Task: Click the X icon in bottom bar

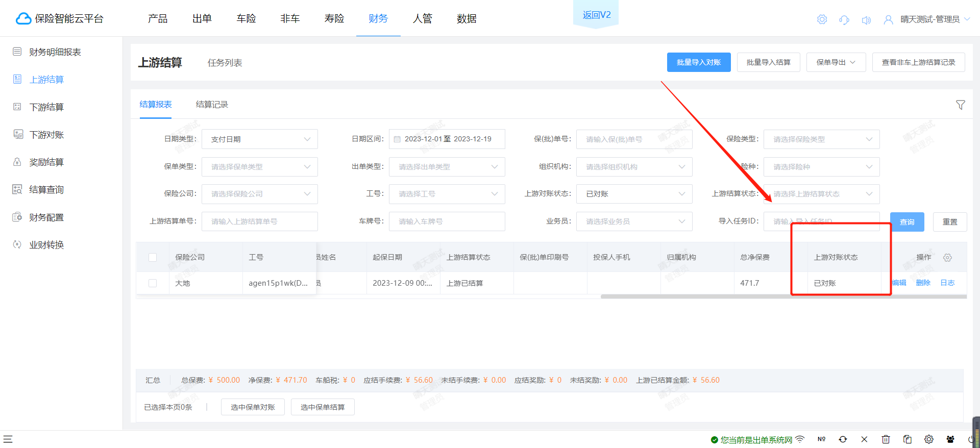Action: (x=864, y=439)
